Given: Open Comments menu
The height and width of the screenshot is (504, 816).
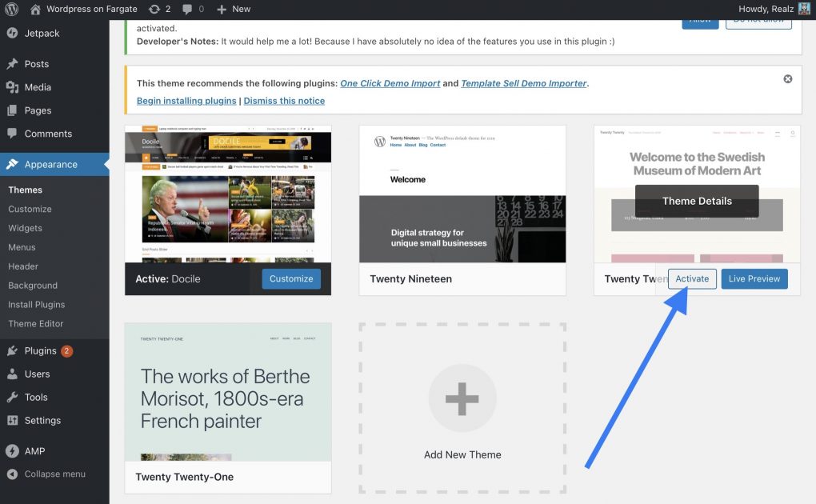Looking at the screenshot, I should (x=48, y=134).
